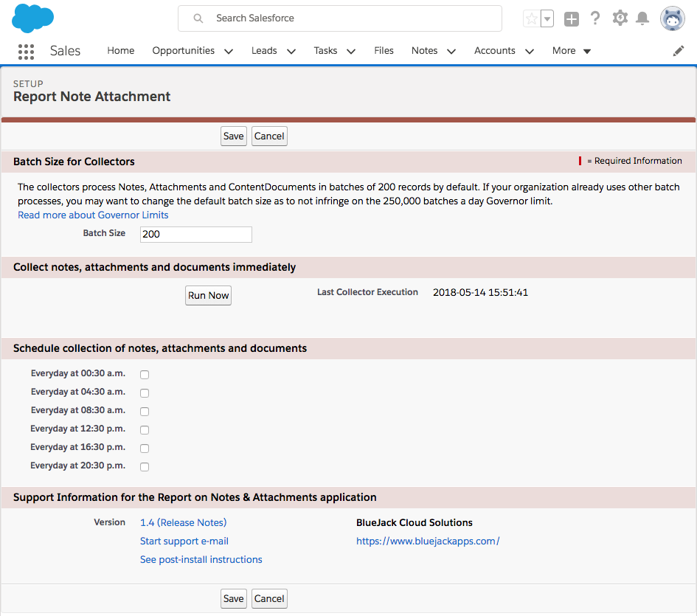Click the BlueJack Cloud Solutions text
Viewport: 697px width, 616px height.
[x=415, y=522]
